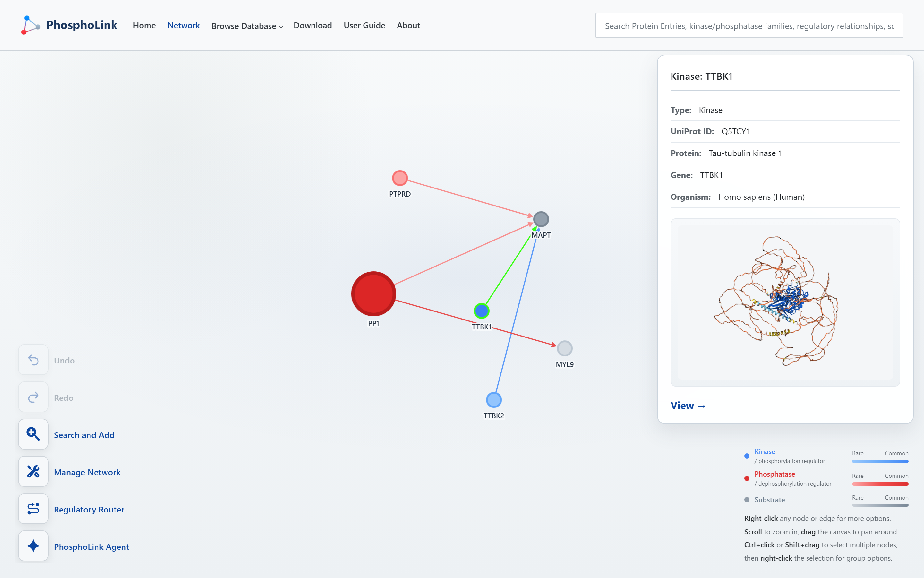The width and height of the screenshot is (924, 578).
Task: Click the Phosphatase legend label
Action: pos(774,474)
